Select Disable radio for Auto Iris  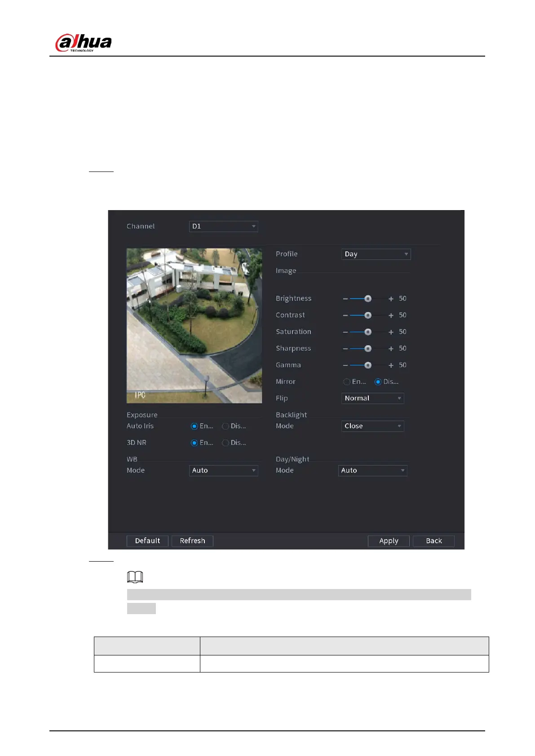[225, 426]
